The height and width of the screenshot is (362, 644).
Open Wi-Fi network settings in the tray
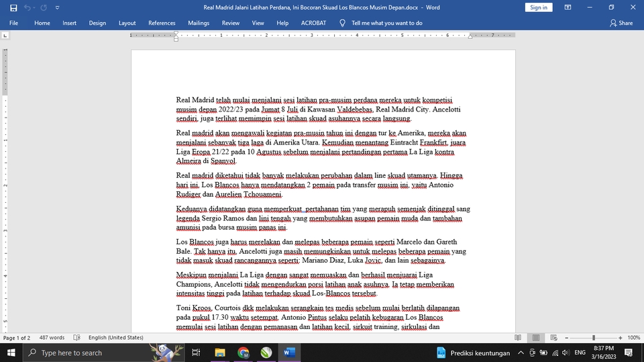[x=555, y=353]
